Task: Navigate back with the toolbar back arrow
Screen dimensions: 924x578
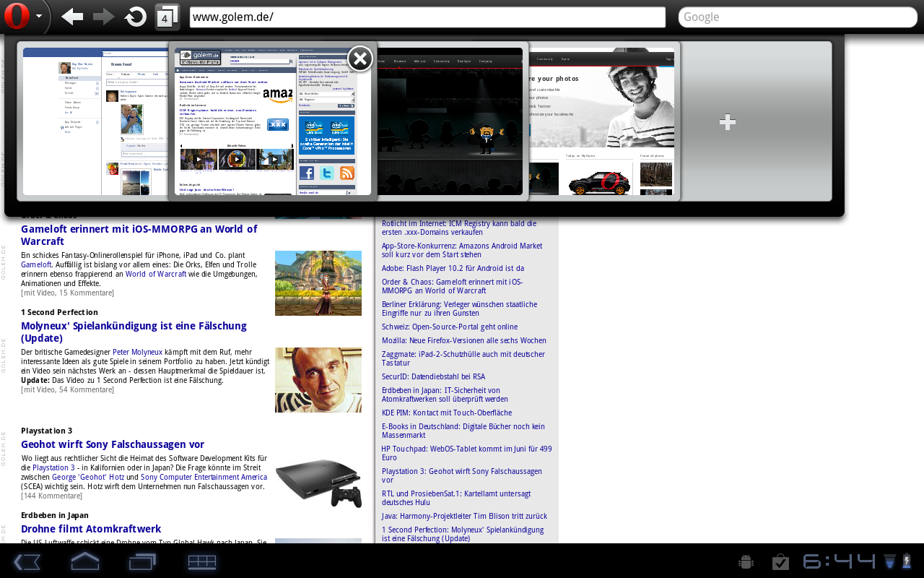Action: coord(71,16)
